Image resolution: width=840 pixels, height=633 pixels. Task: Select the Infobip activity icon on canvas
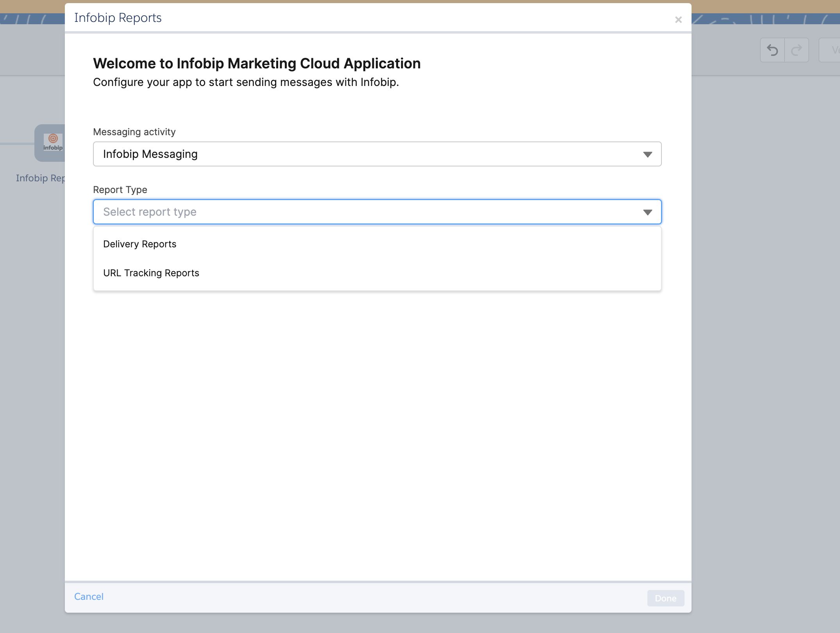(50, 143)
